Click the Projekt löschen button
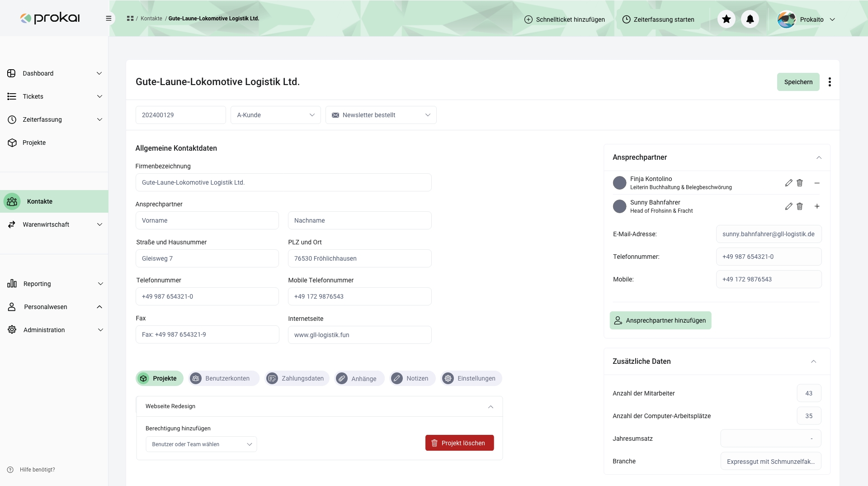The height and width of the screenshot is (486, 868). point(459,443)
